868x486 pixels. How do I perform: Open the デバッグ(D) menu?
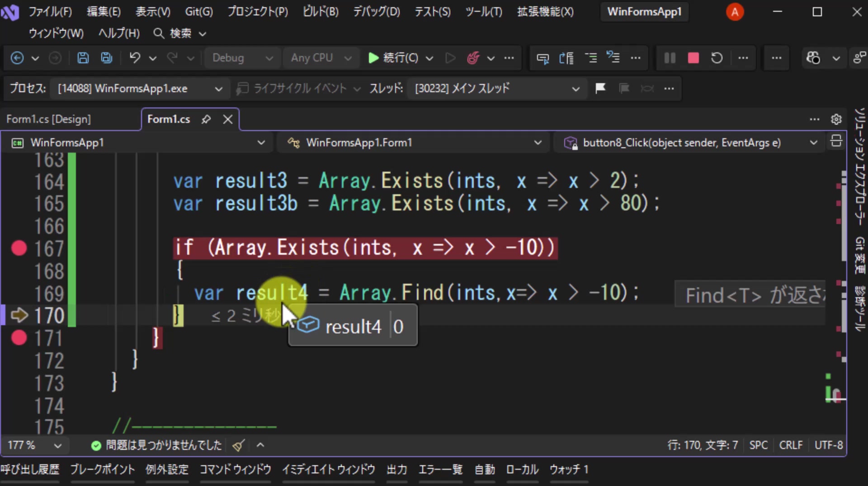[x=377, y=12]
